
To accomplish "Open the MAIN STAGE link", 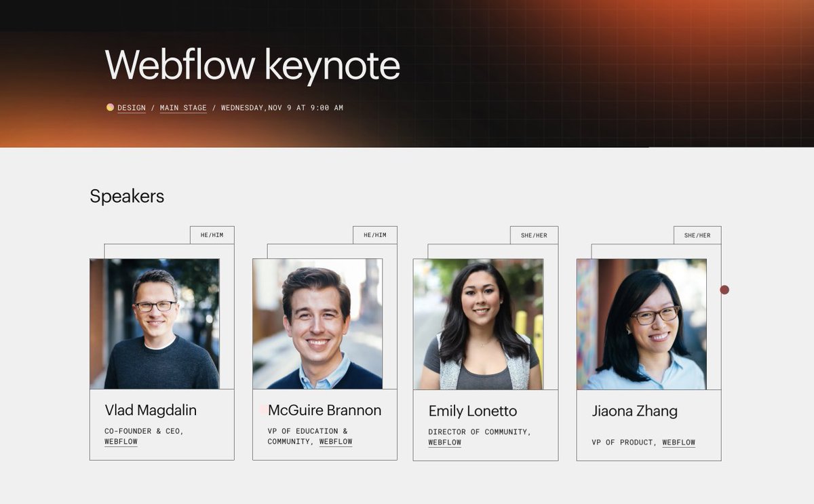I will point(183,107).
